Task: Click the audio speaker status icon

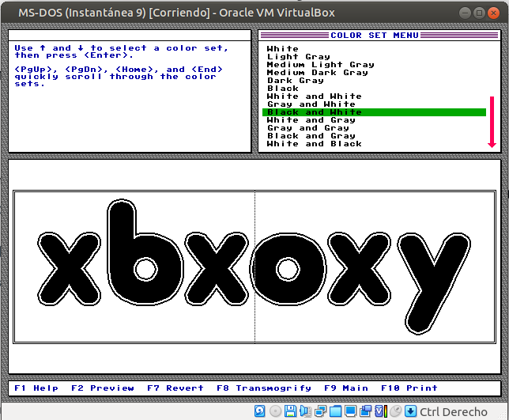Action: click(x=305, y=411)
